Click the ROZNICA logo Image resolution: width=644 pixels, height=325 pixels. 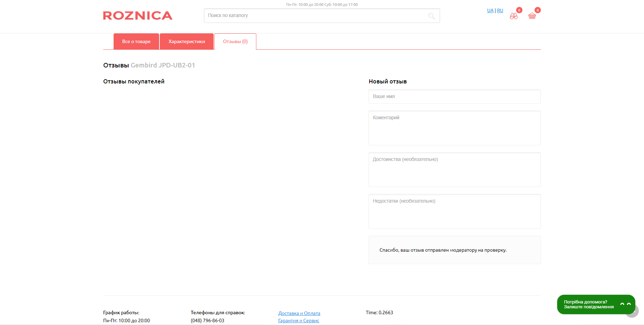138,16
